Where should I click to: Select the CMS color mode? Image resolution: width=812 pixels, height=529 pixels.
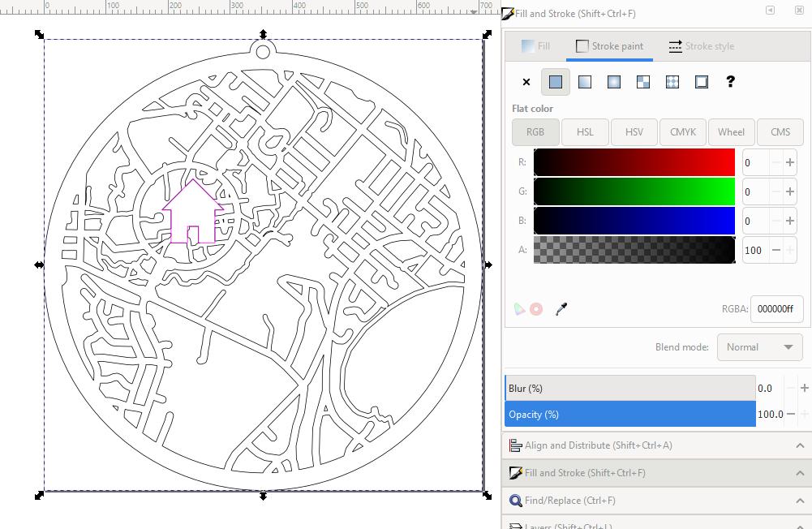780,132
